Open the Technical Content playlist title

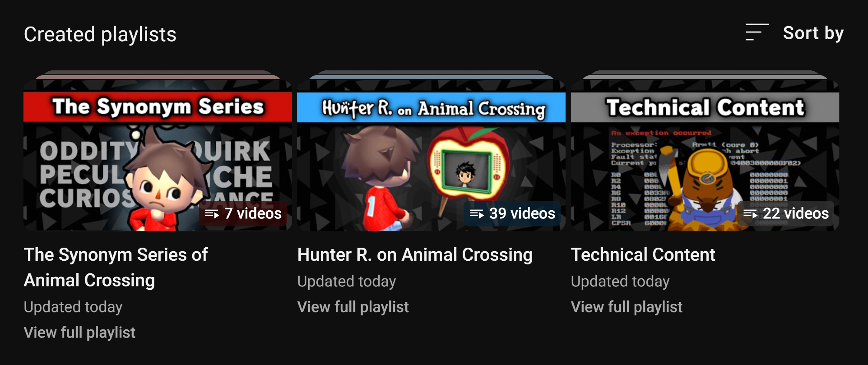point(643,255)
